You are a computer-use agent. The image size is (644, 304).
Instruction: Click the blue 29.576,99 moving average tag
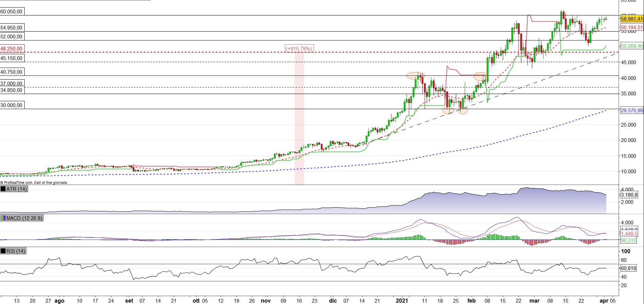632,110
